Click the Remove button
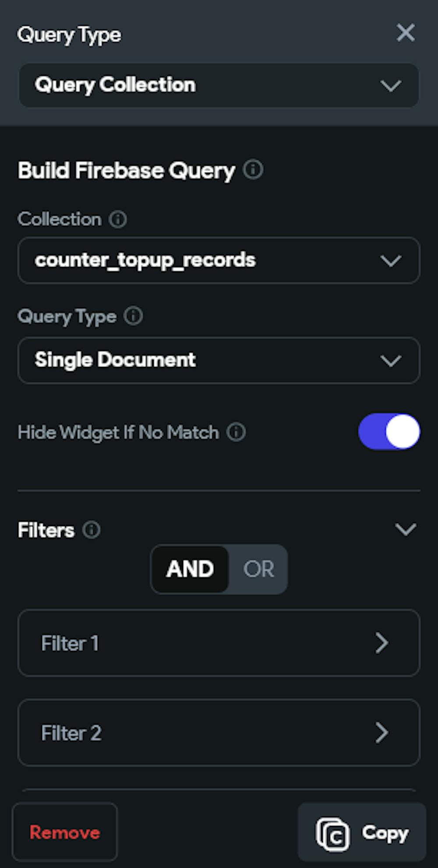Image resolution: width=438 pixels, height=868 pixels. (x=65, y=832)
